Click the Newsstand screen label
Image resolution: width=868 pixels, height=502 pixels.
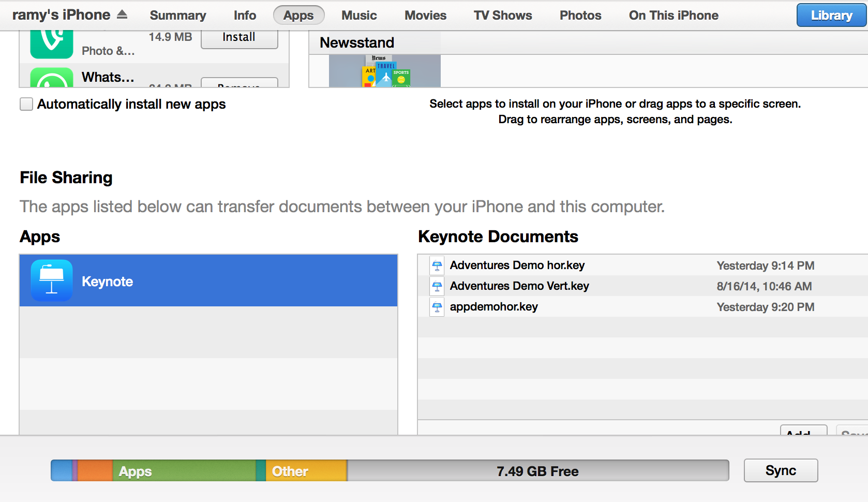(x=357, y=42)
